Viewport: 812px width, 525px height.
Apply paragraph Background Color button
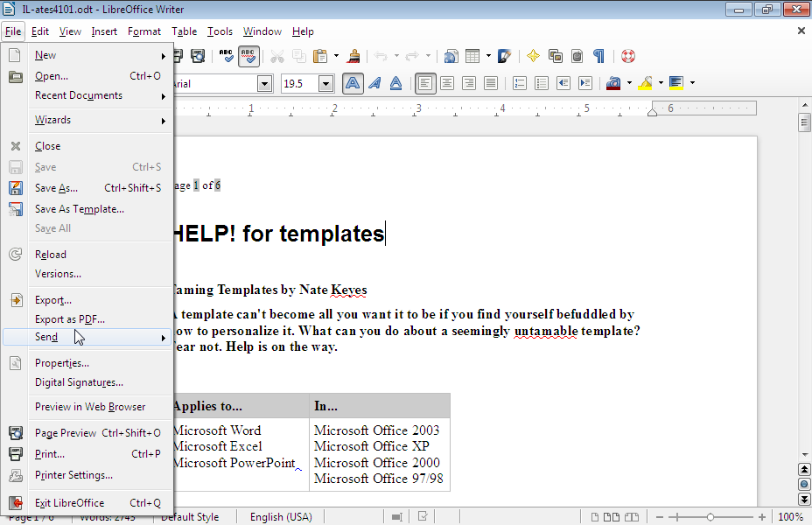(x=676, y=83)
